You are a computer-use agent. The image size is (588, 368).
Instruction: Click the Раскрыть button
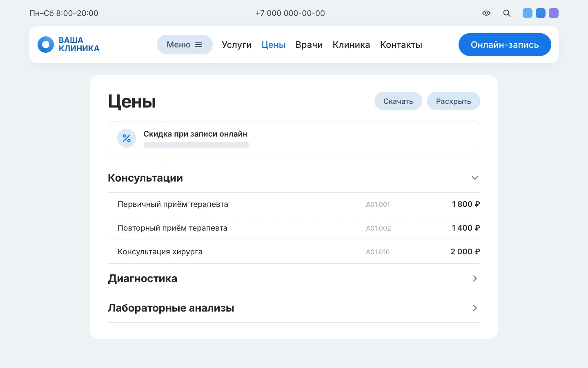coord(454,101)
